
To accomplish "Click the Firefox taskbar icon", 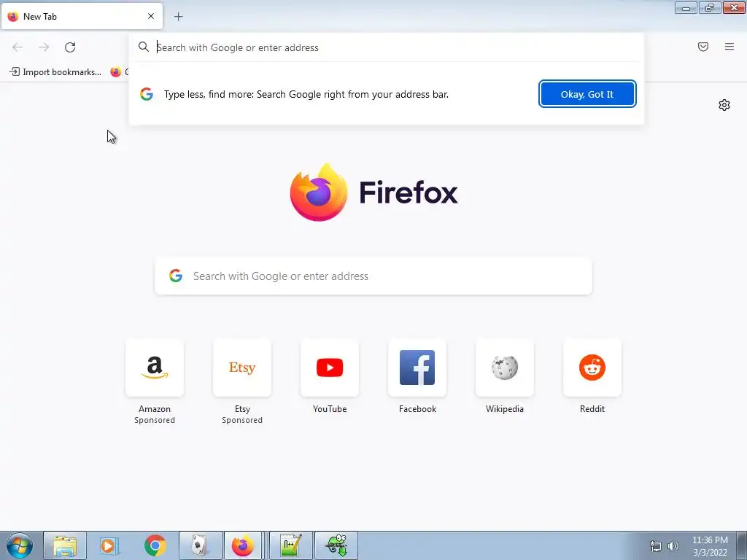I will coord(243,545).
